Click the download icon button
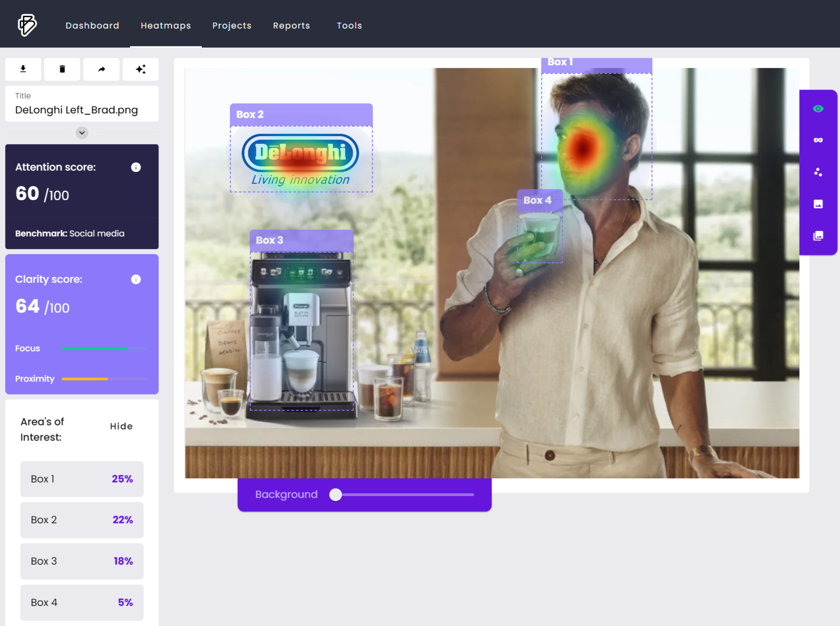 (23, 69)
